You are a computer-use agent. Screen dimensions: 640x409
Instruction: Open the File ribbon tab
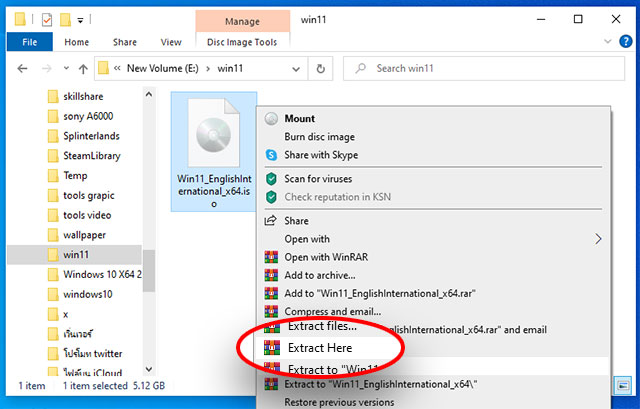click(29, 42)
